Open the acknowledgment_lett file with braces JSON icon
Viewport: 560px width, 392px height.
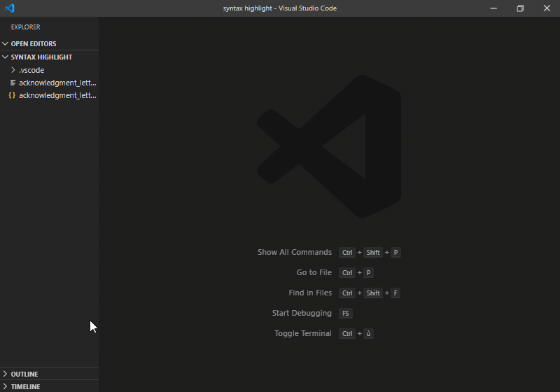coord(49,95)
